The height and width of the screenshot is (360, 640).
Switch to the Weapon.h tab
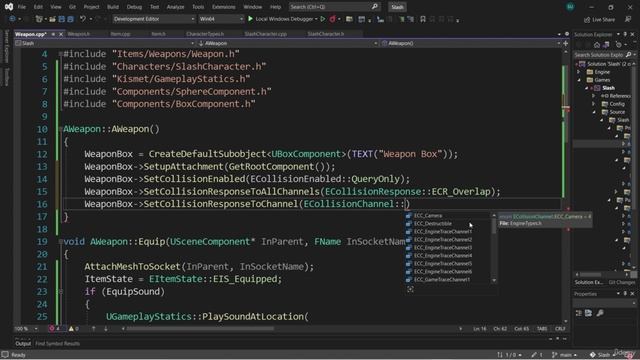point(79,34)
